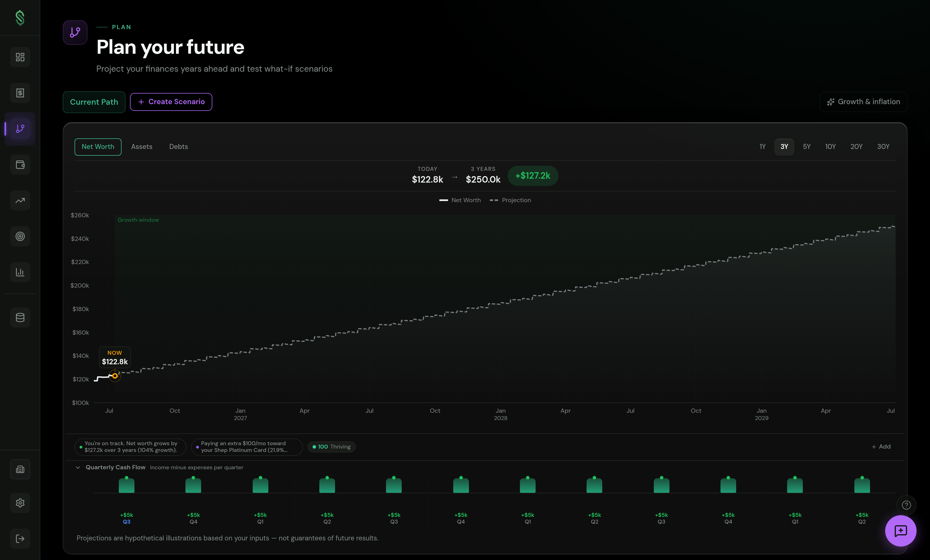Select the 20Y time range

pos(856,147)
